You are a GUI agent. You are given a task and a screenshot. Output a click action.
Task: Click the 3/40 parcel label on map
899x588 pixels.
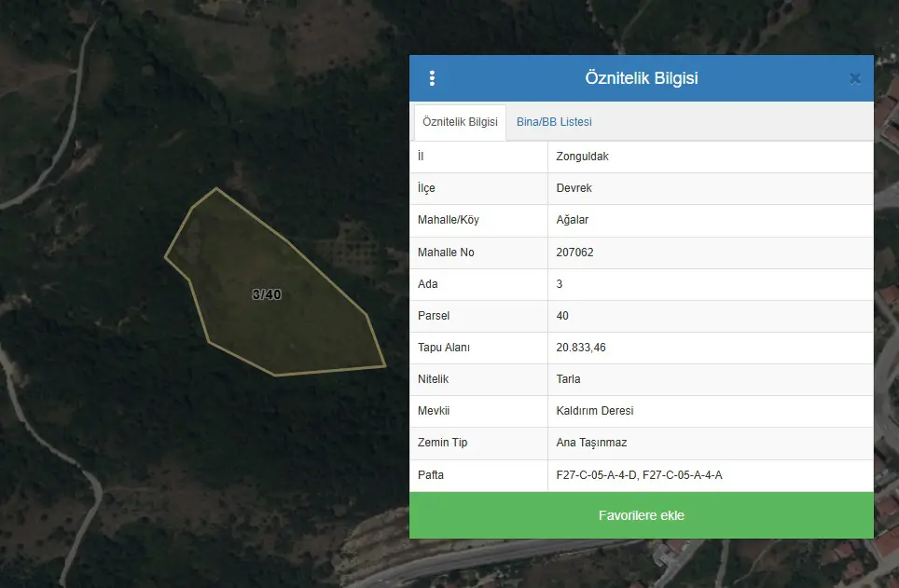(267, 294)
